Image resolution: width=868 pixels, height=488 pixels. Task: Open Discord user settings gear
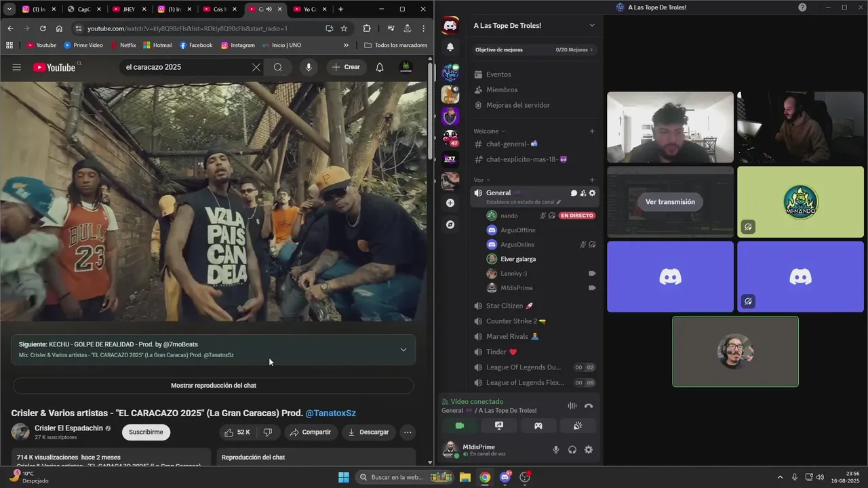click(589, 449)
